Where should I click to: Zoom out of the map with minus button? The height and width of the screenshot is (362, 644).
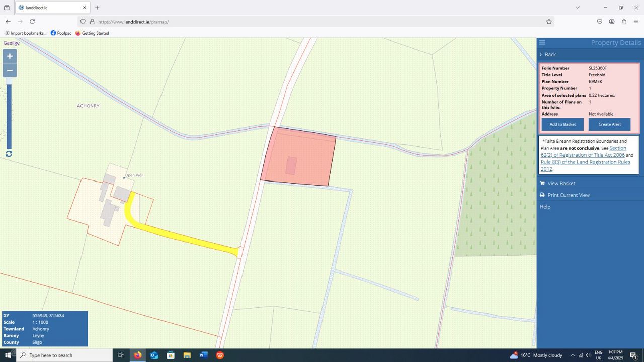10,70
